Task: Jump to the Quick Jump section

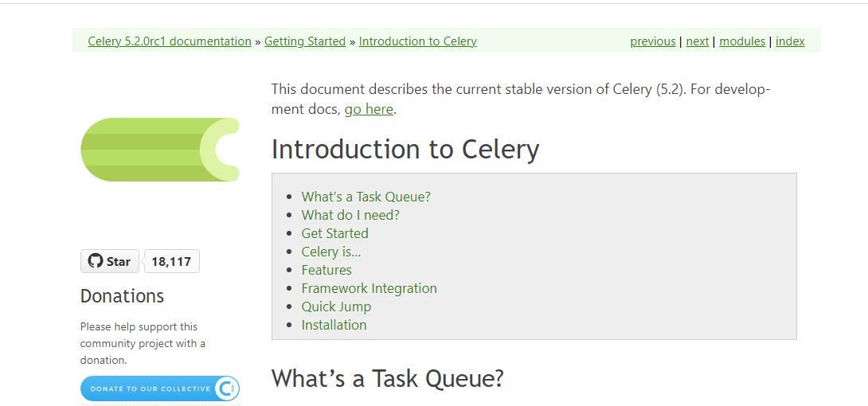Action: pyautogui.click(x=336, y=306)
